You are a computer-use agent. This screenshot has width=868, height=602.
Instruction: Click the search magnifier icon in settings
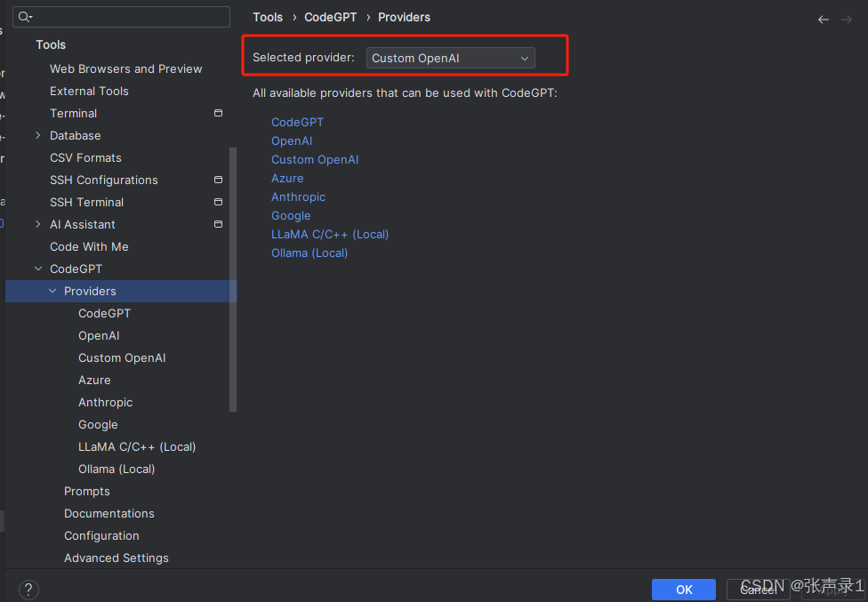26,17
